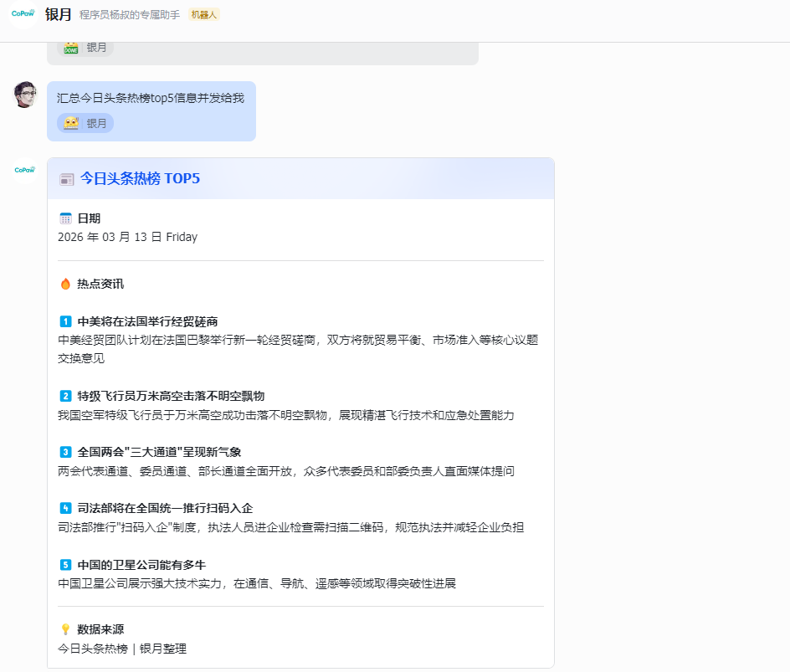790x672 pixels.
Task: Click the 数据来源 heading
Action: point(100,629)
